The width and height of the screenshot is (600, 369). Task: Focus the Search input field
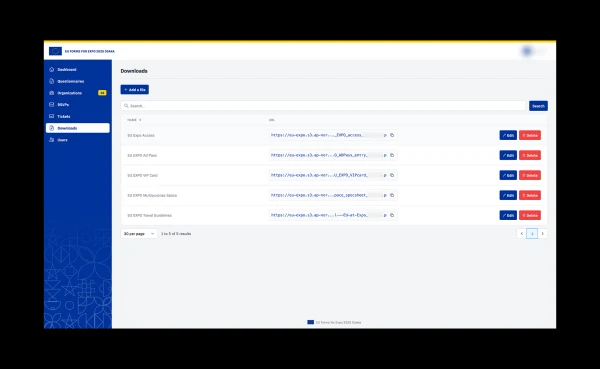click(323, 106)
